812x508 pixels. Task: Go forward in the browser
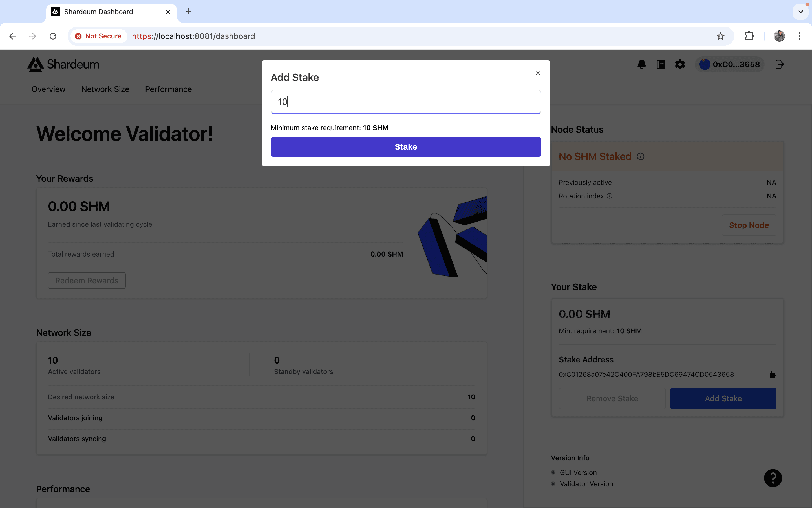(x=32, y=36)
